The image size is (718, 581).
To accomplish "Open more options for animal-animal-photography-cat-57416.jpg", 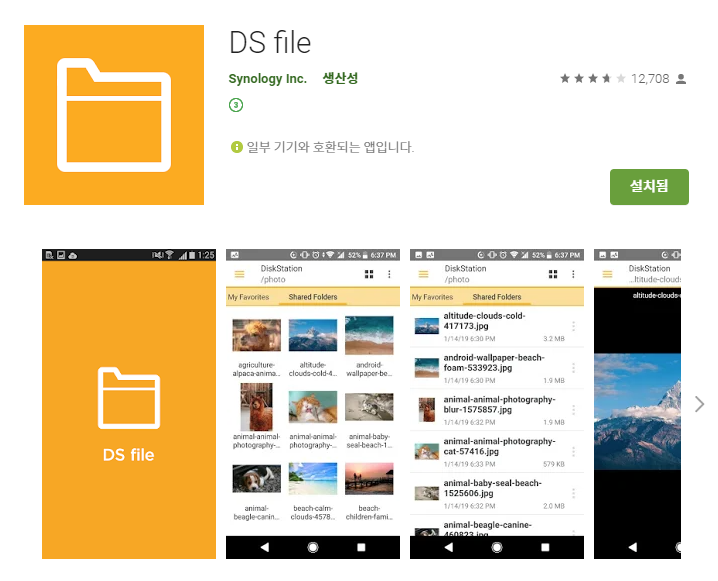I will pos(573,452).
